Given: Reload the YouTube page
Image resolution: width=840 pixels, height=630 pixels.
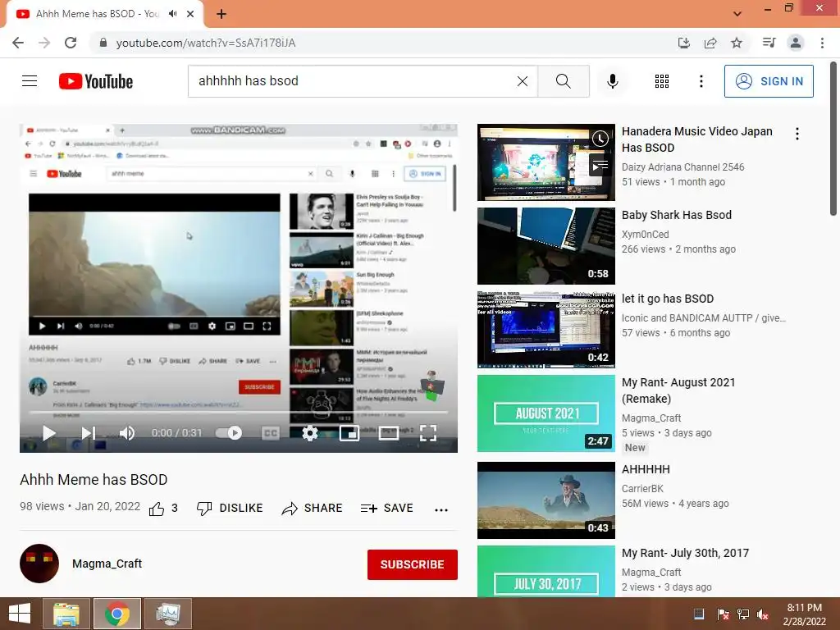Looking at the screenshot, I should pos(71,43).
